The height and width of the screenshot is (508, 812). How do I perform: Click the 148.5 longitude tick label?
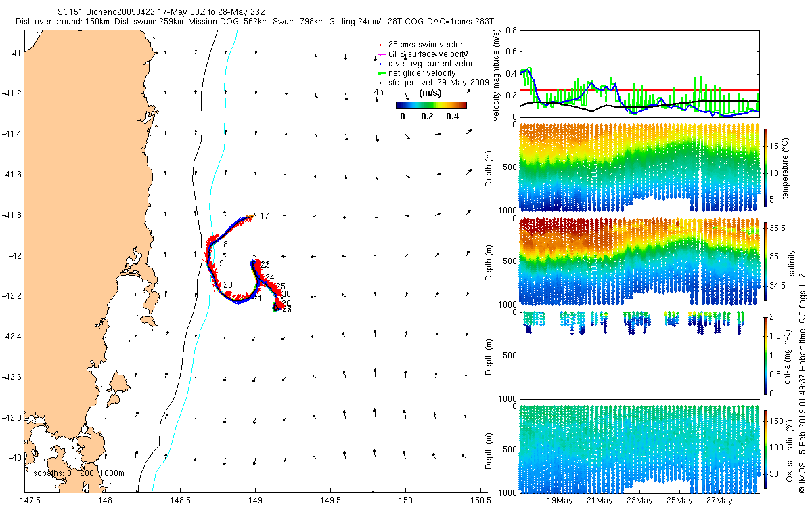[x=181, y=501]
